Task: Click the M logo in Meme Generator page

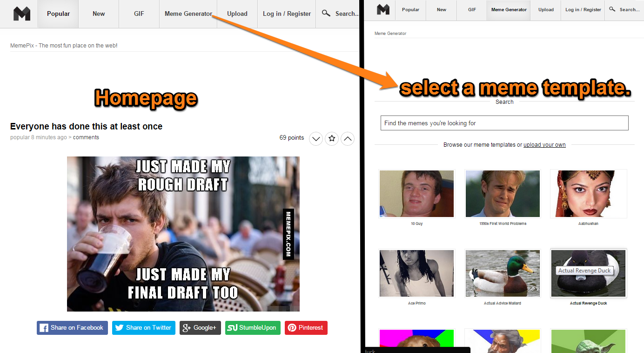Action: point(383,9)
